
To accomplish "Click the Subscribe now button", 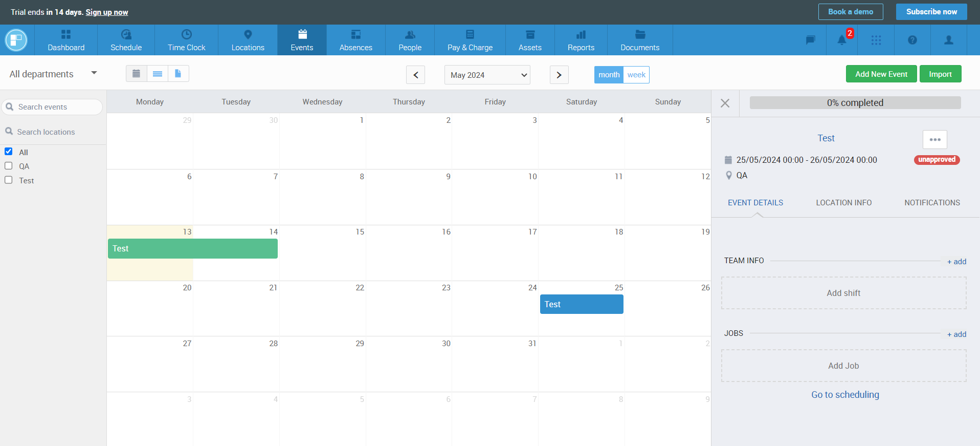I will click(x=931, y=12).
